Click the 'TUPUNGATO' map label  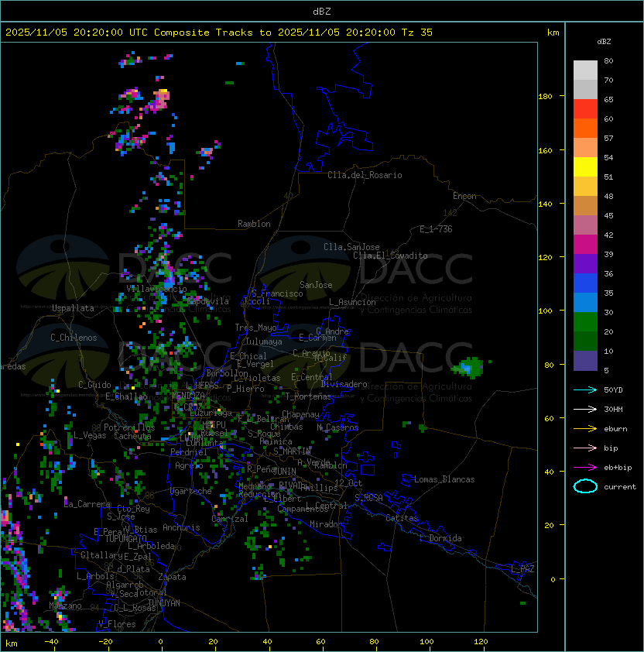coord(125,539)
